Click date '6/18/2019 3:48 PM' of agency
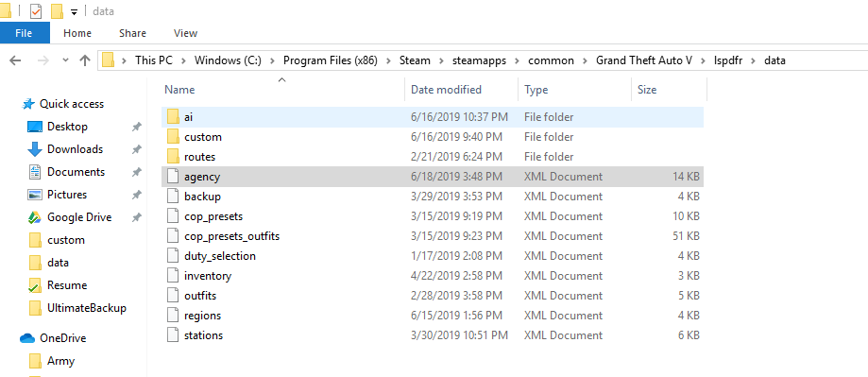 coord(457,177)
